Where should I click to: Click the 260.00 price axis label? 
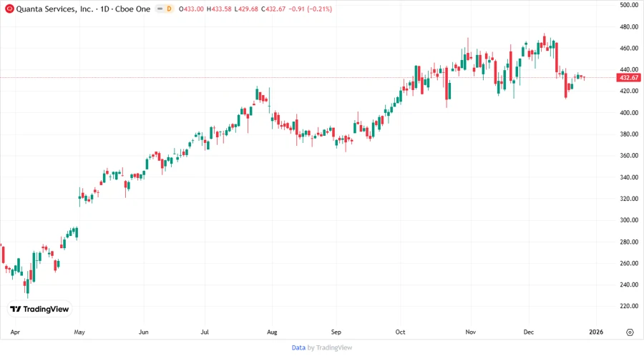click(629, 263)
